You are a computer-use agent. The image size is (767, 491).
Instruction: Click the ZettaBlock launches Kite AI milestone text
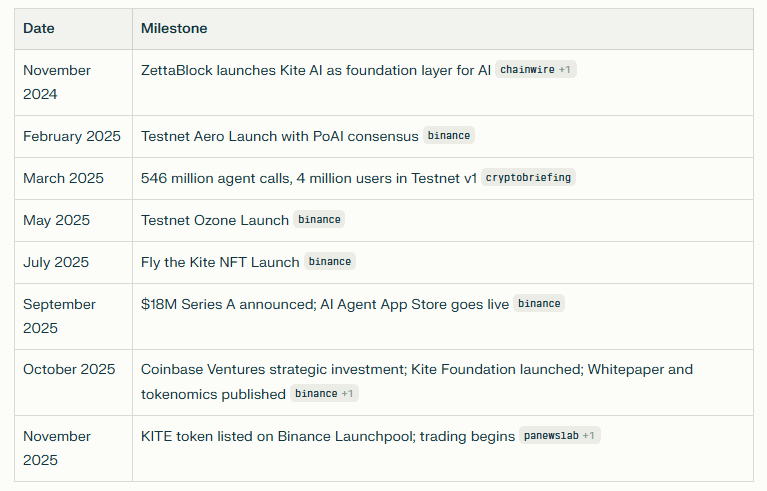tap(315, 70)
